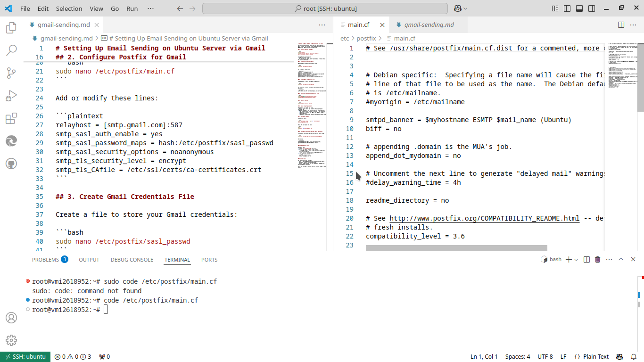Open terminal panel more actions ellipsis

pos(610,259)
